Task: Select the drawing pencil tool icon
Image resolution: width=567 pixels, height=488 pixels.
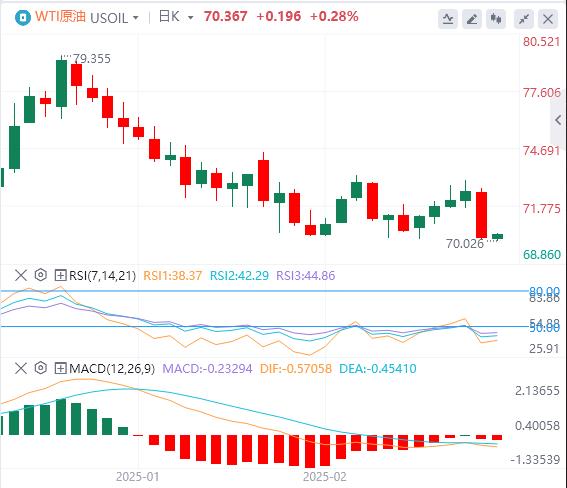Action: [472, 19]
